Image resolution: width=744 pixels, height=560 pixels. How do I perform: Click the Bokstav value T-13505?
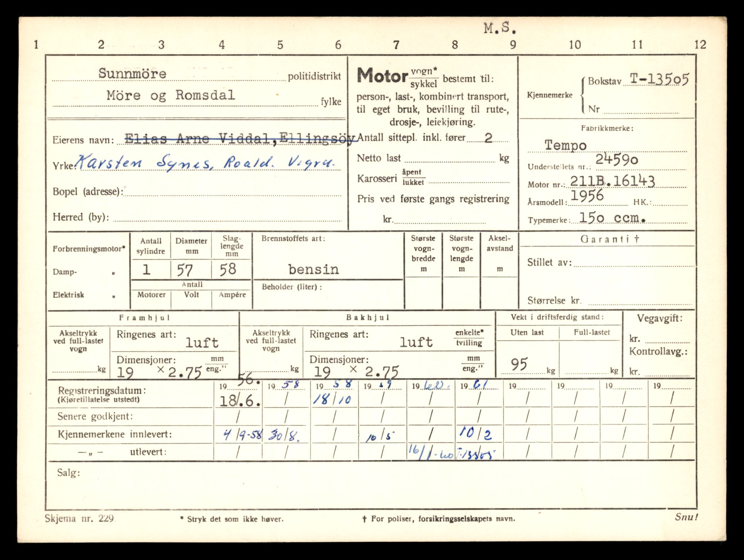[x=659, y=79]
